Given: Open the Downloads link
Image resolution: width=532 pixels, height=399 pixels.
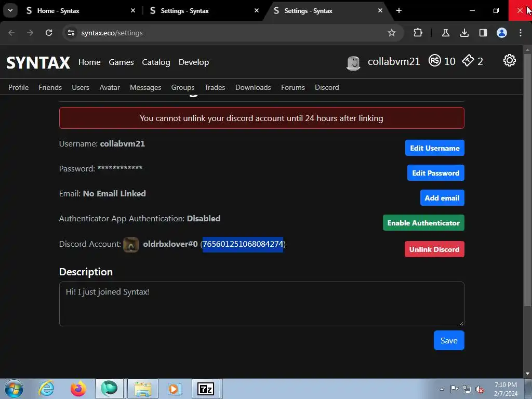Looking at the screenshot, I should (x=253, y=87).
